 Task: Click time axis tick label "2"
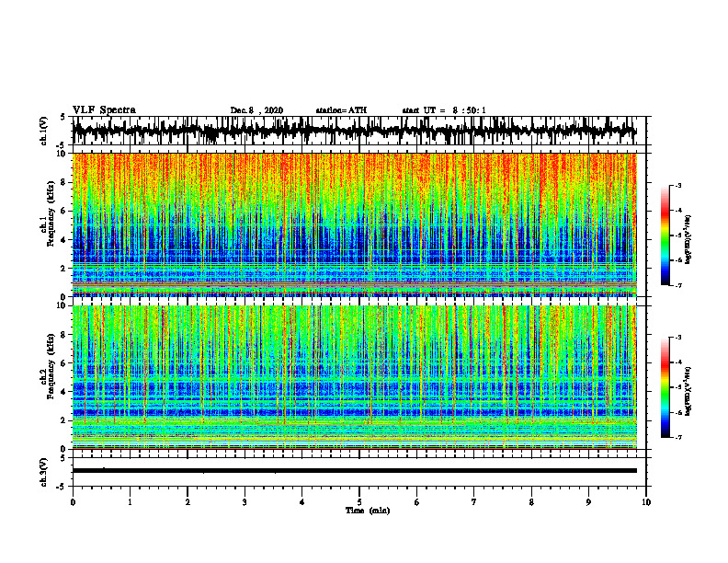(188, 502)
